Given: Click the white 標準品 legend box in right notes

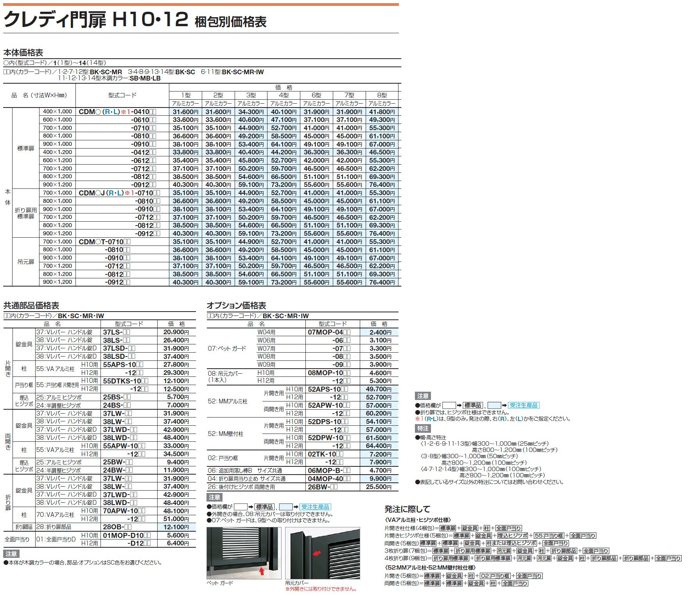Looking at the screenshot, I should click(x=449, y=405).
